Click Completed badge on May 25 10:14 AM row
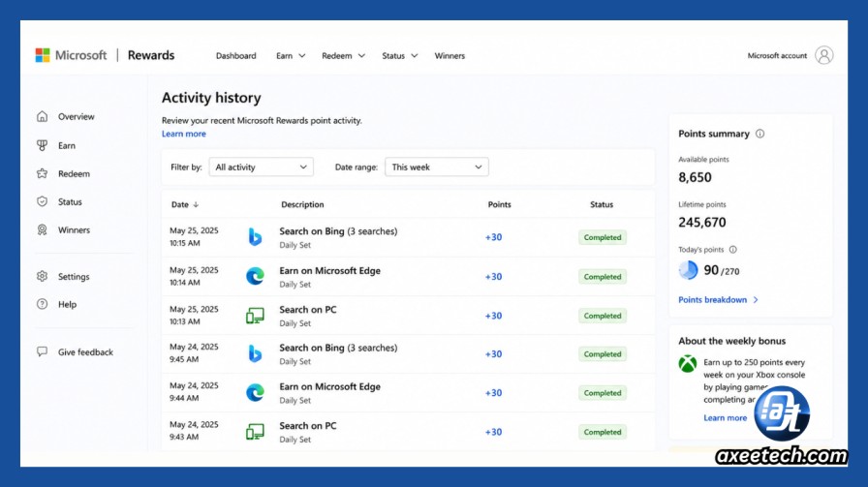 pos(603,277)
